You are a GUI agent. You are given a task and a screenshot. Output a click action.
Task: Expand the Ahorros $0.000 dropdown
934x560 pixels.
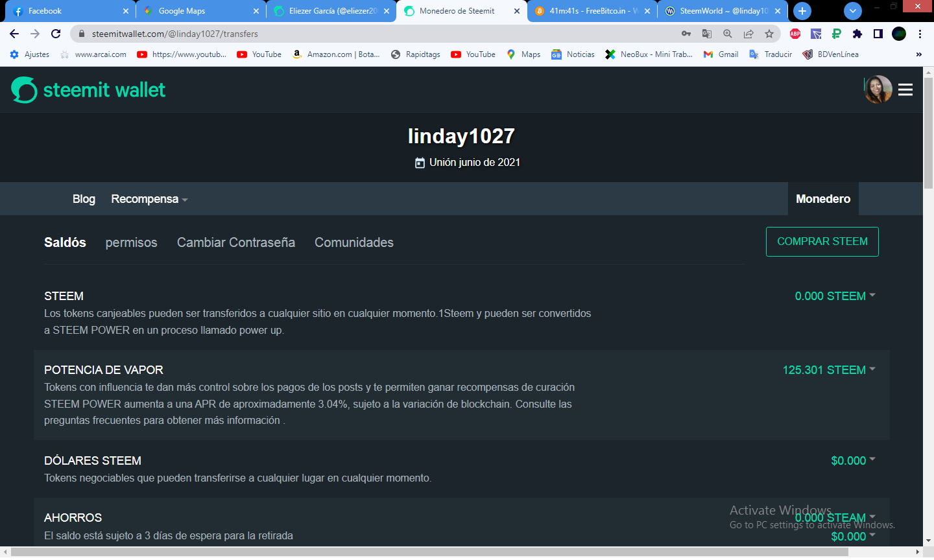(x=853, y=537)
